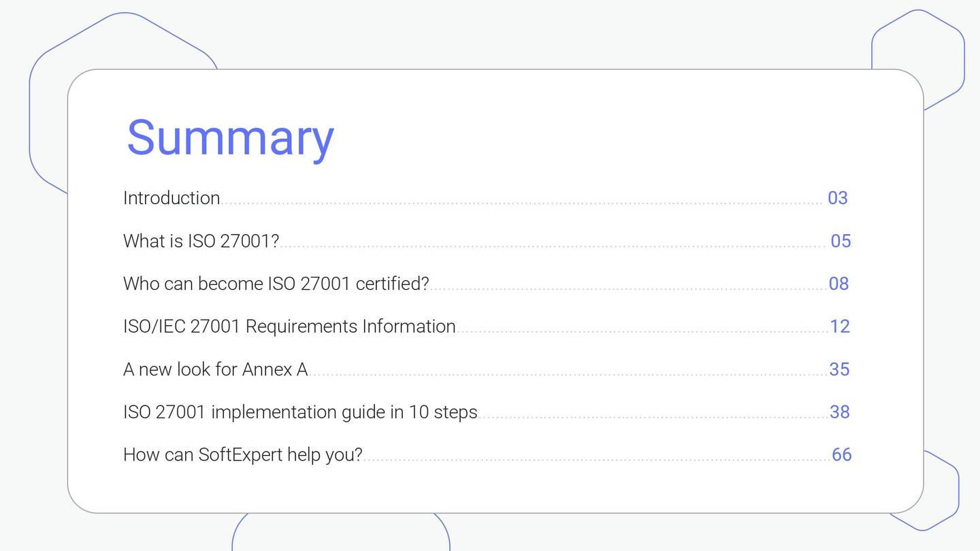Click the dotted leader line after Introduction
Image resolution: width=980 pixels, height=551 pixels.
click(x=517, y=202)
